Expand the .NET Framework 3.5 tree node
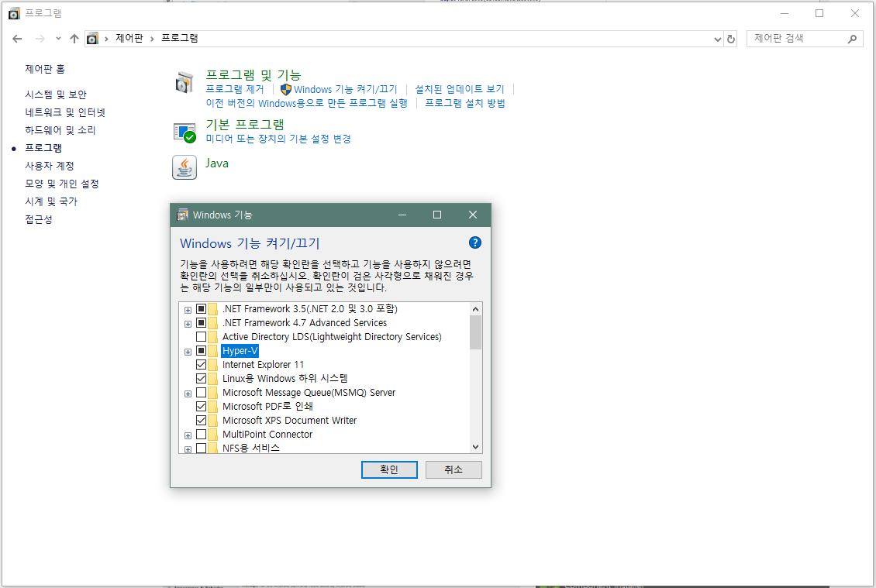This screenshot has height=588, width=876. 188,310
